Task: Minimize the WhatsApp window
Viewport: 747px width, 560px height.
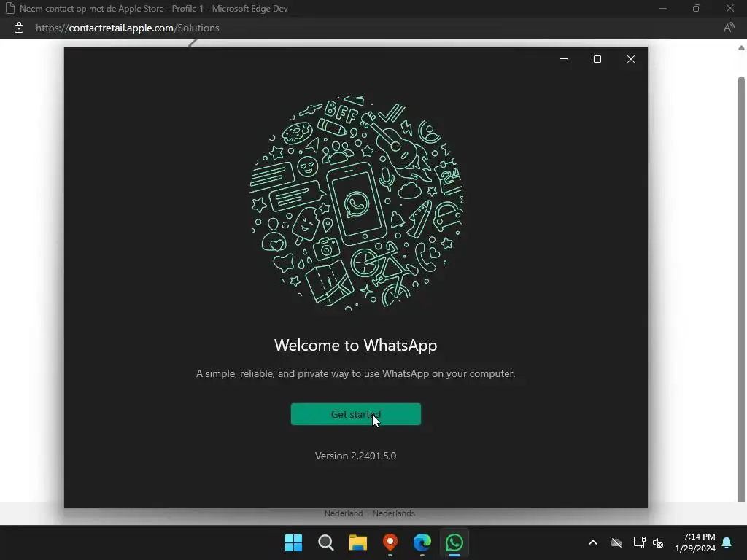Action: pyautogui.click(x=564, y=59)
